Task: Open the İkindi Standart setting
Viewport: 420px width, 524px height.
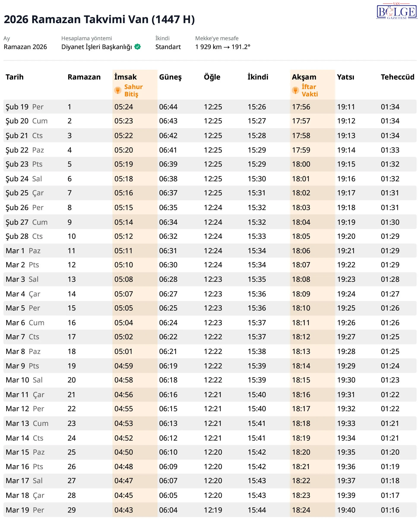Action: click(x=168, y=47)
